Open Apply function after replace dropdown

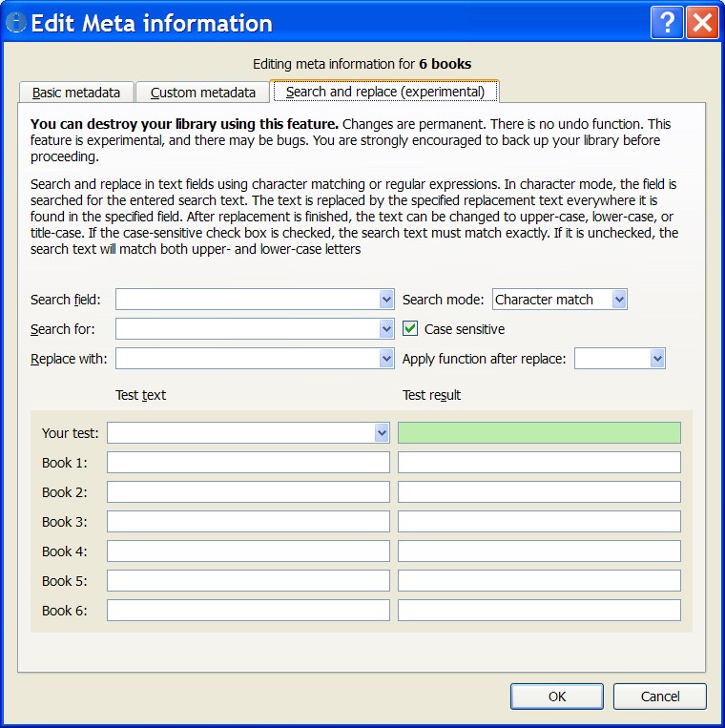pyautogui.click(x=657, y=359)
